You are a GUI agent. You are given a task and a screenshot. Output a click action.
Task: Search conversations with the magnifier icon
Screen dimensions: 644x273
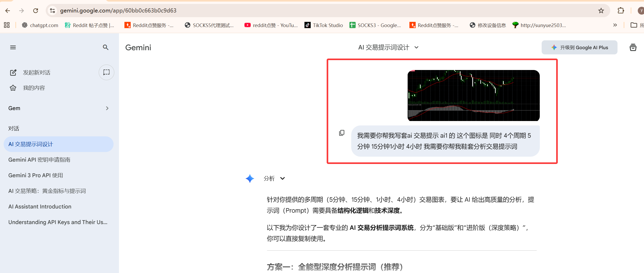click(105, 47)
